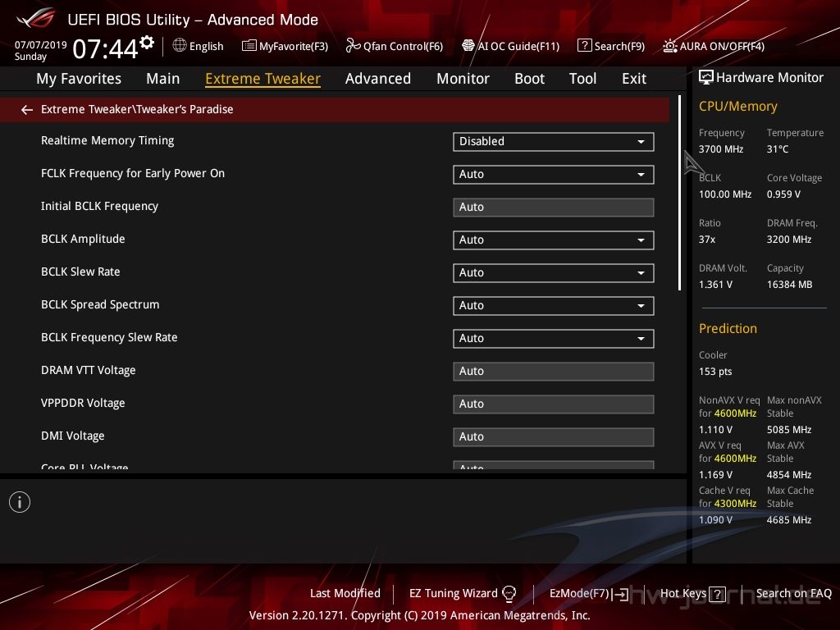Click the EzMode exit arrow icon
This screenshot has height=630, width=840.
tap(621, 594)
